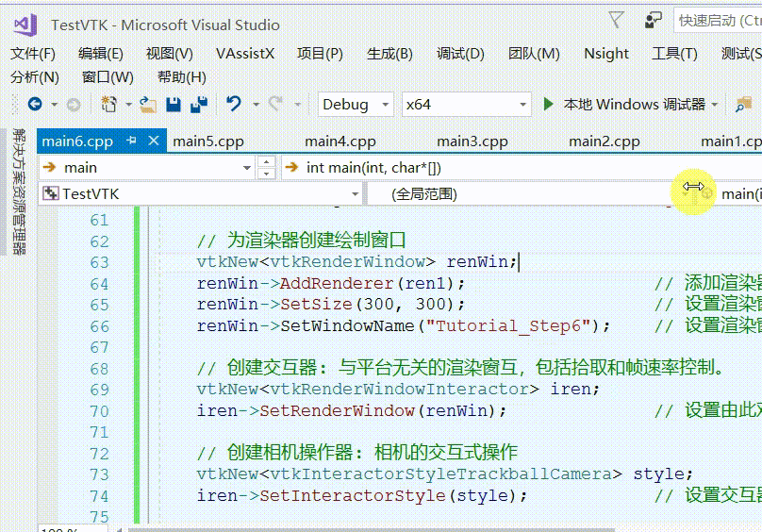Click the 本地 Windows 调试器 run button
Viewport: 762px width, 532px height.
click(x=634, y=104)
